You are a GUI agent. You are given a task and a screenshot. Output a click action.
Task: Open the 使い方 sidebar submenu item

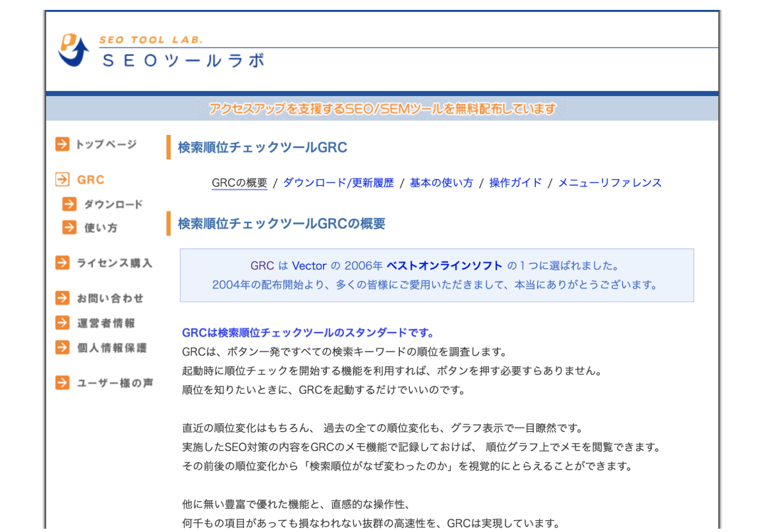click(x=101, y=228)
